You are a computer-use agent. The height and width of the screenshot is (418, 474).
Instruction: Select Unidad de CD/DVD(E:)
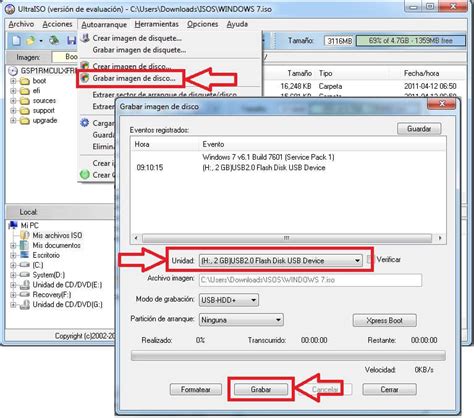pos(67,285)
